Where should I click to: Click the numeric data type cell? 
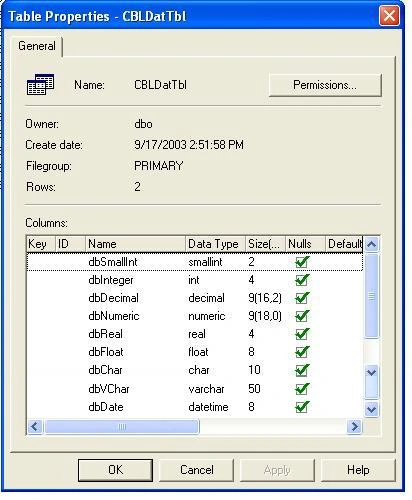pyautogui.click(x=207, y=316)
